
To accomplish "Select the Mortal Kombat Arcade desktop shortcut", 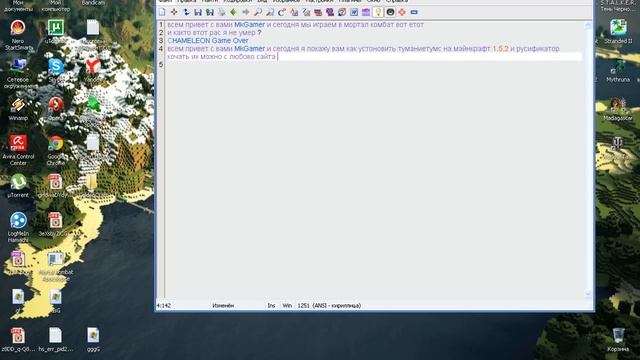I will tap(56, 266).
